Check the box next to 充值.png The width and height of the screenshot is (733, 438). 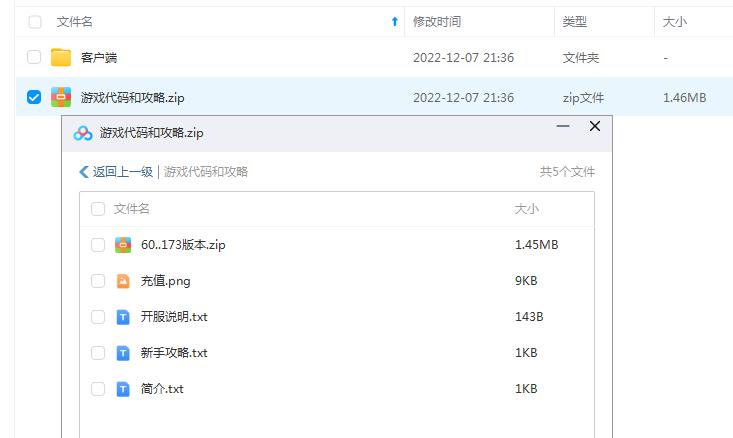[98, 281]
